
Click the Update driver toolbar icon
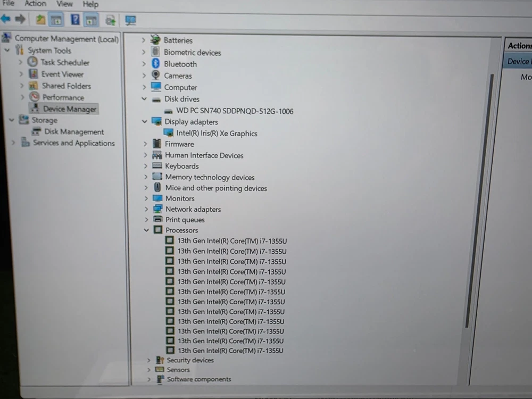point(111,21)
